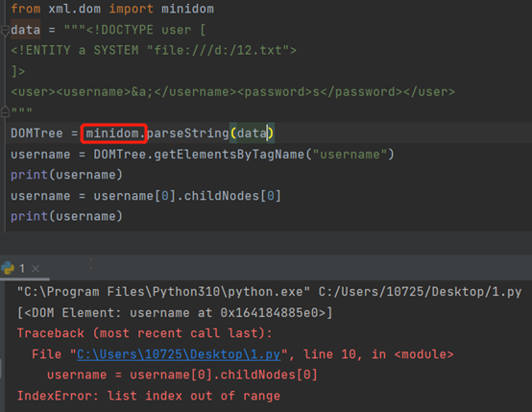Click the python.exe command line in console
Image resolution: width=532 pixels, height=412 pixels.
[x=269, y=292]
